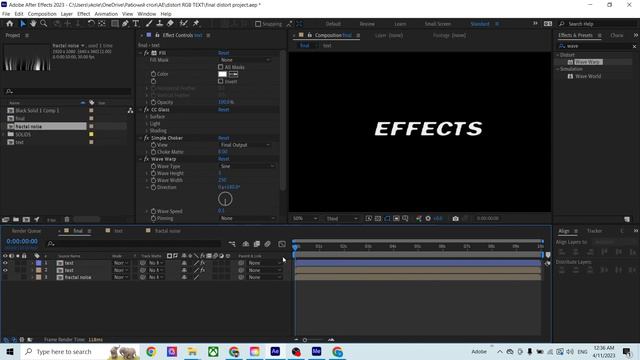The width and height of the screenshot is (640, 360).
Task: Switch to the Render Queue tab
Action: click(26, 231)
